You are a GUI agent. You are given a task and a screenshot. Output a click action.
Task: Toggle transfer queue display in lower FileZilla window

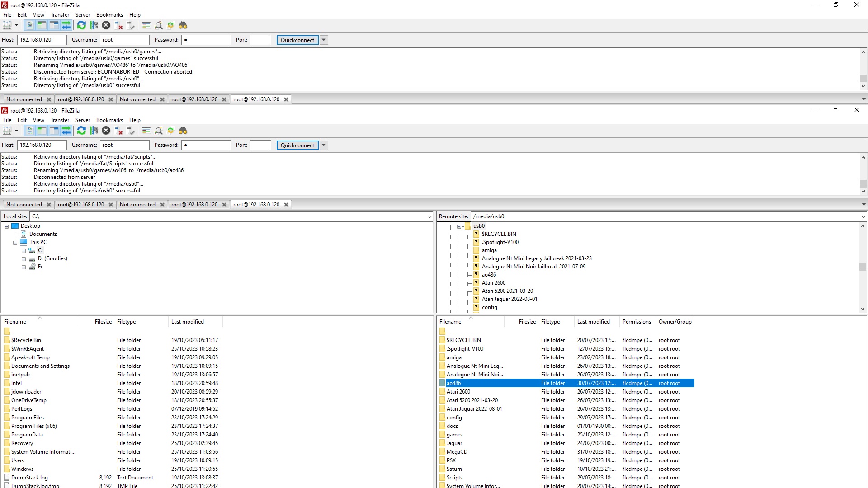coord(66,131)
